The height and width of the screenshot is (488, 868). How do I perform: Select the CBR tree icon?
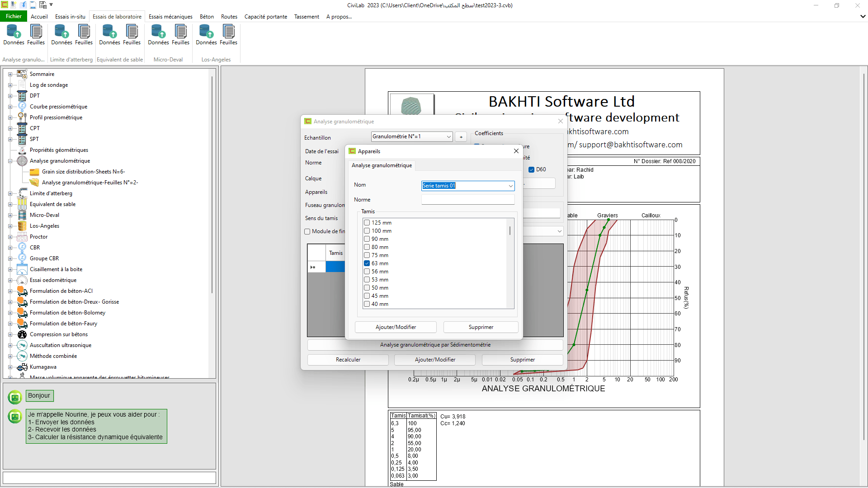(22, 248)
